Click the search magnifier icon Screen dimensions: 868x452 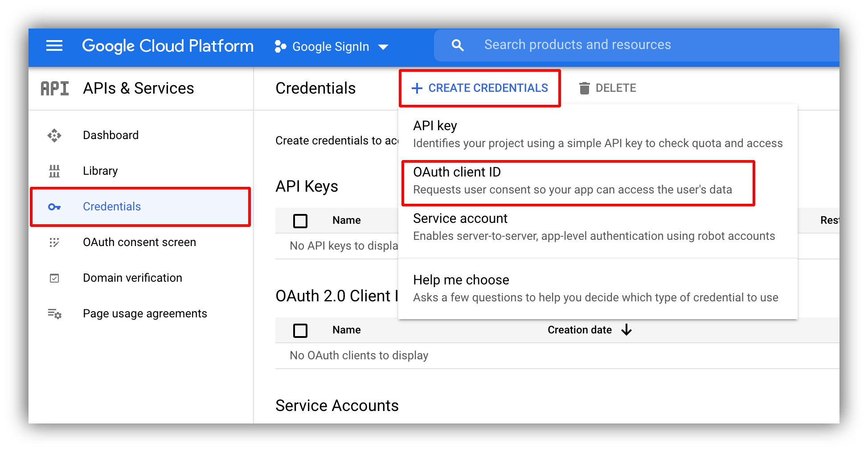click(x=458, y=45)
